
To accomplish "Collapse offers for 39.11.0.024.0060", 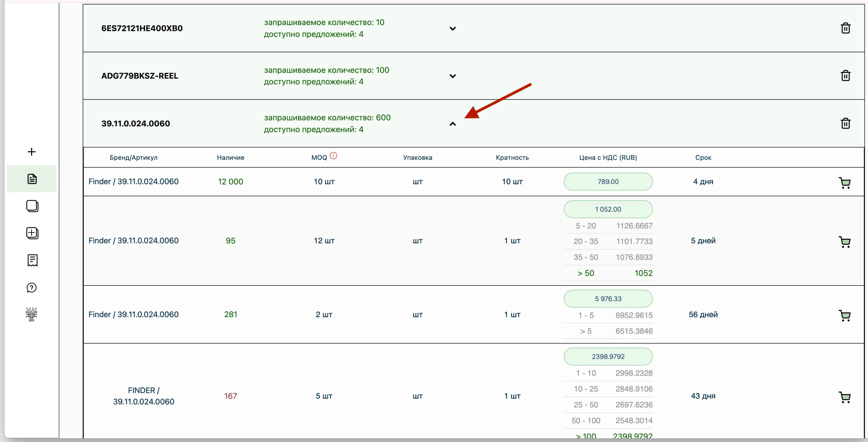I will tap(453, 124).
